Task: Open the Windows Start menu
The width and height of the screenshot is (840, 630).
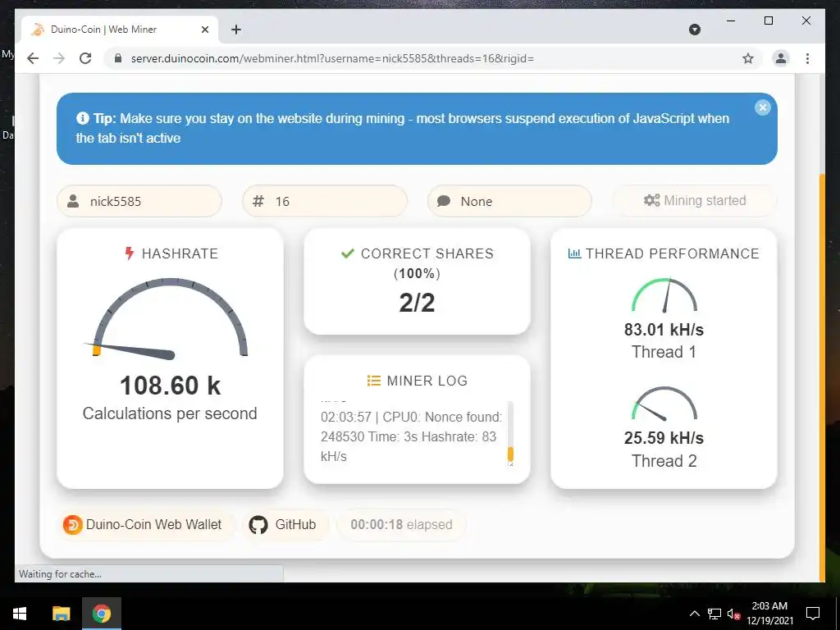Action: pos(20,614)
